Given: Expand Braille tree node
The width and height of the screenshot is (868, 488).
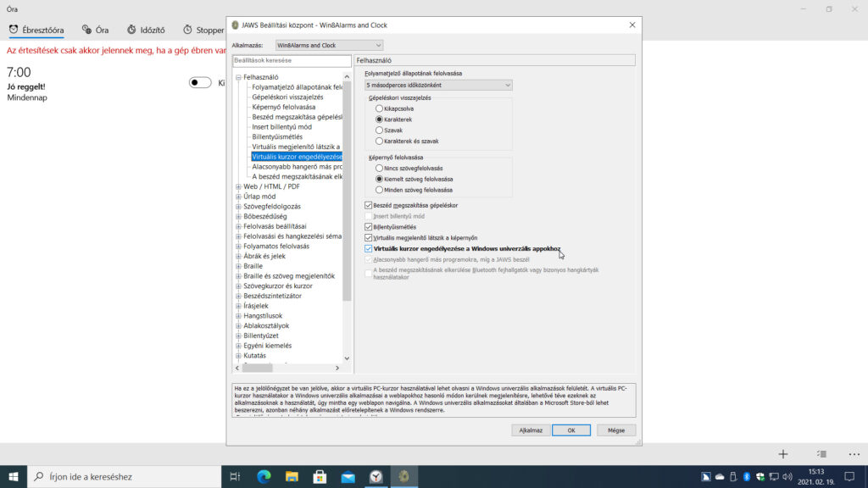Looking at the screenshot, I should pyautogui.click(x=238, y=266).
